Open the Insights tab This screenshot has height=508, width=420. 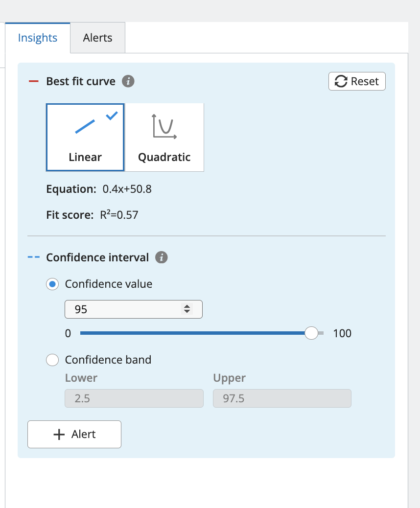click(38, 38)
